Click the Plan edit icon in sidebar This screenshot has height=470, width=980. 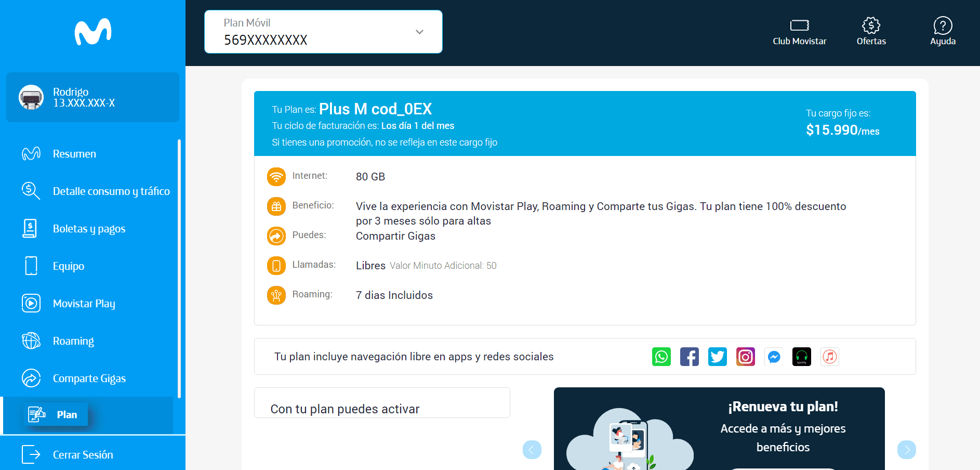coord(37,414)
